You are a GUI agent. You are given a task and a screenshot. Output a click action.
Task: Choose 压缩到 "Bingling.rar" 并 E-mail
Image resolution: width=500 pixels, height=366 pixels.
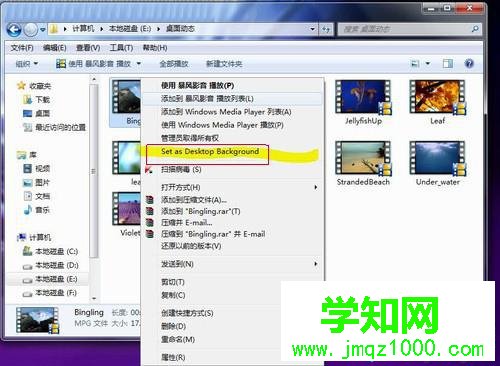(x=233, y=234)
